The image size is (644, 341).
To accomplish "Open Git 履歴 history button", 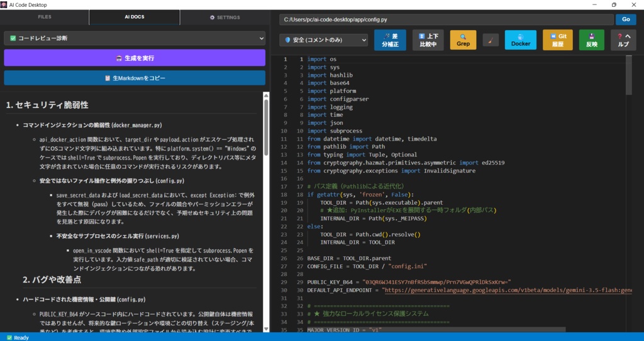I will (558, 40).
